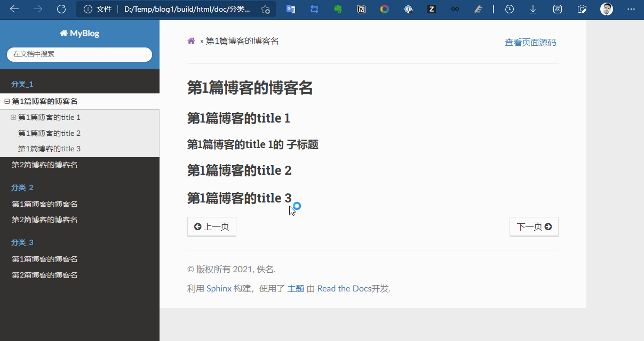Click the home icon in the breadcrumb

tap(191, 40)
